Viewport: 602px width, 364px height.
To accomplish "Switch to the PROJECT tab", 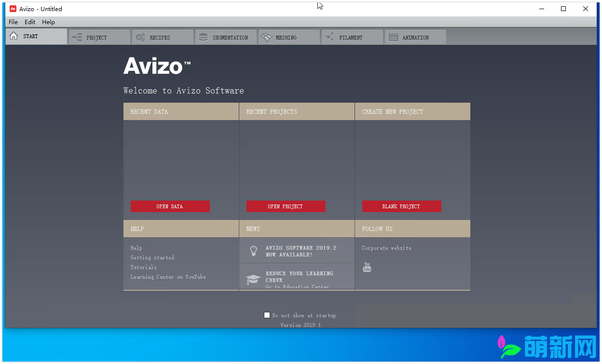I will click(x=99, y=37).
